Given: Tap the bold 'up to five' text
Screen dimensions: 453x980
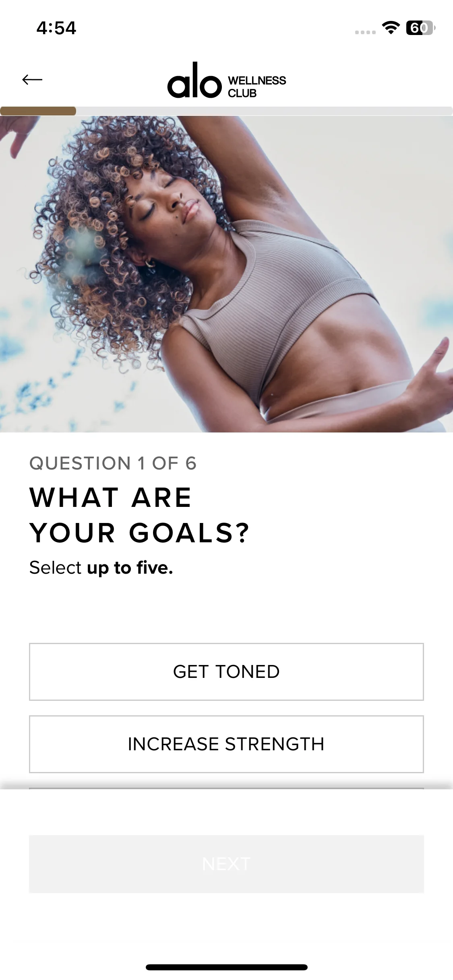Looking at the screenshot, I should click(x=130, y=568).
